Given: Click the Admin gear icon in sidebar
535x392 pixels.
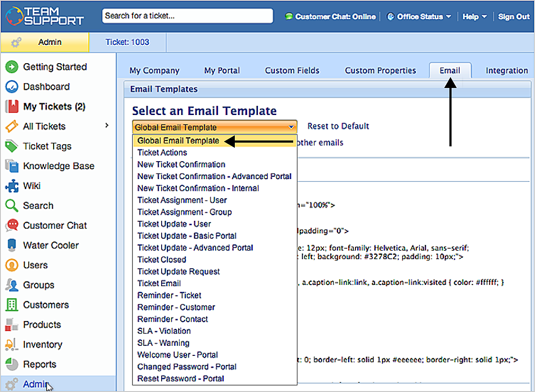Looking at the screenshot, I should coord(11,384).
